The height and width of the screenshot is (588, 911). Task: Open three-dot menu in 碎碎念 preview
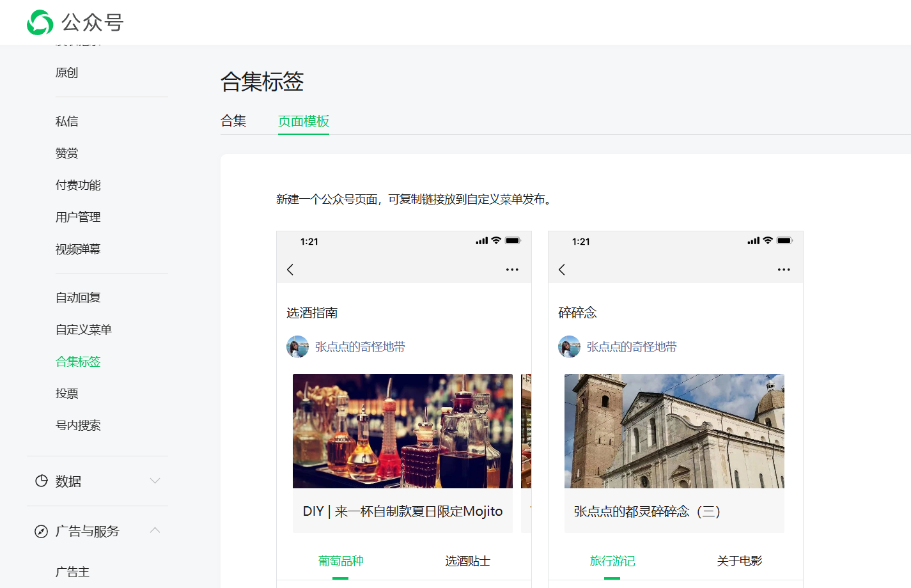784,270
